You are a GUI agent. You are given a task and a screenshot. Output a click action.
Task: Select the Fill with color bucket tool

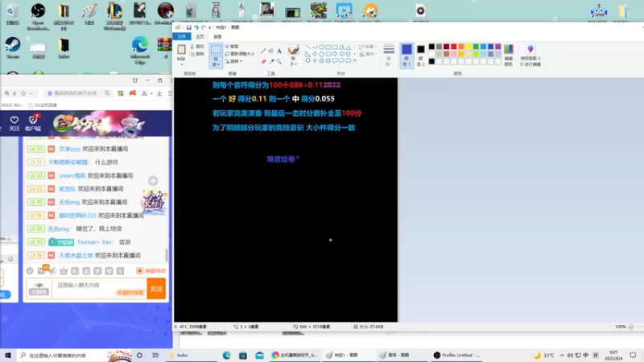[271, 51]
